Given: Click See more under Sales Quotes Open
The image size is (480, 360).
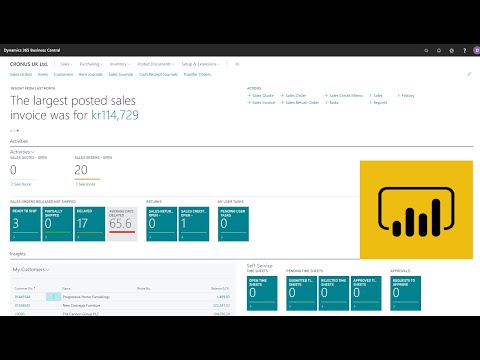Looking at the screenshot, I should tap(21, 184).
